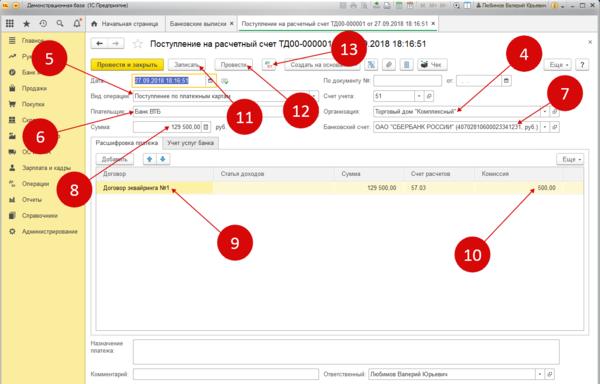The height and width of the screenshot is (384, 600).
Task: Open Банковский счет dropdown arrow
Action: (545, 127)
